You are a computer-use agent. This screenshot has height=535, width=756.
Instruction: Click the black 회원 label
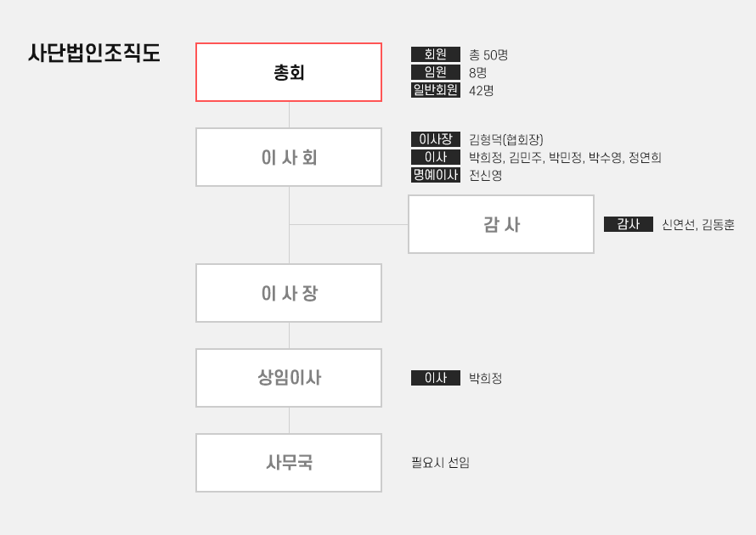(x=436, y=54)
